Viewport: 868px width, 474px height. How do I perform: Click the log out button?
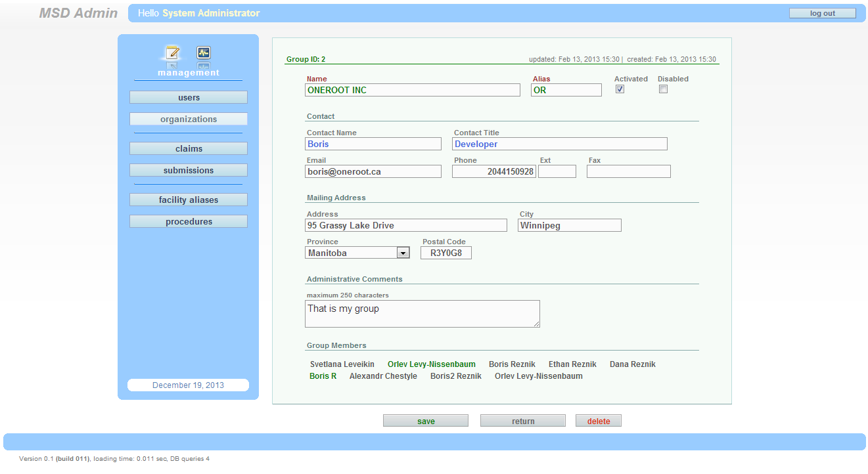pos(823,13)
